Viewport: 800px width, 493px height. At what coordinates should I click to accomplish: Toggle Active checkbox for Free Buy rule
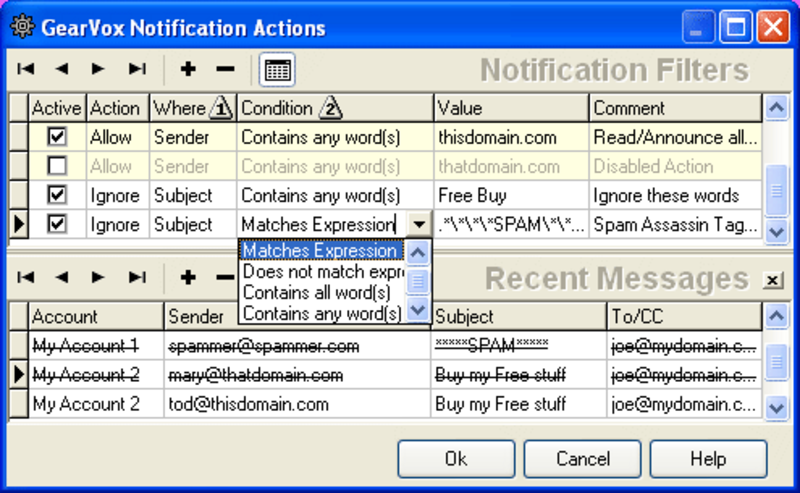57,194
